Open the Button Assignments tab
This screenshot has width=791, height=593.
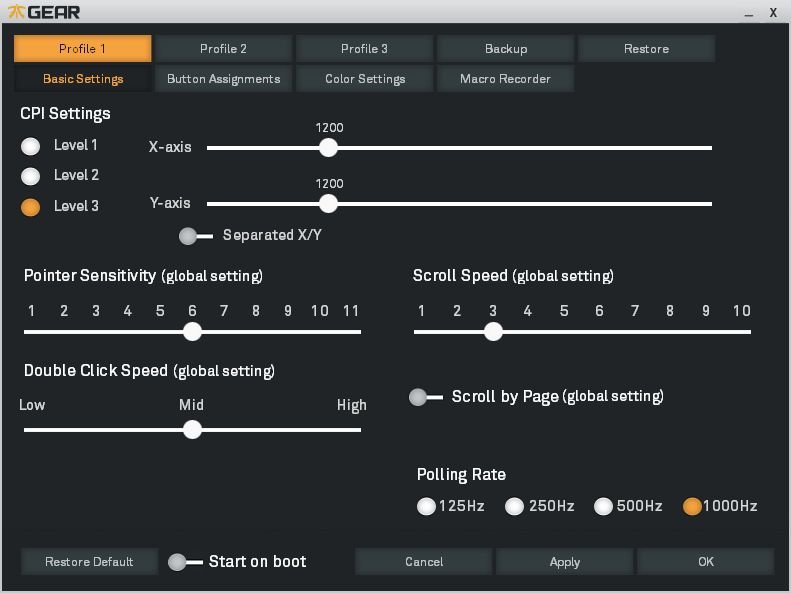pyautogui.click(x=223, y=79)
